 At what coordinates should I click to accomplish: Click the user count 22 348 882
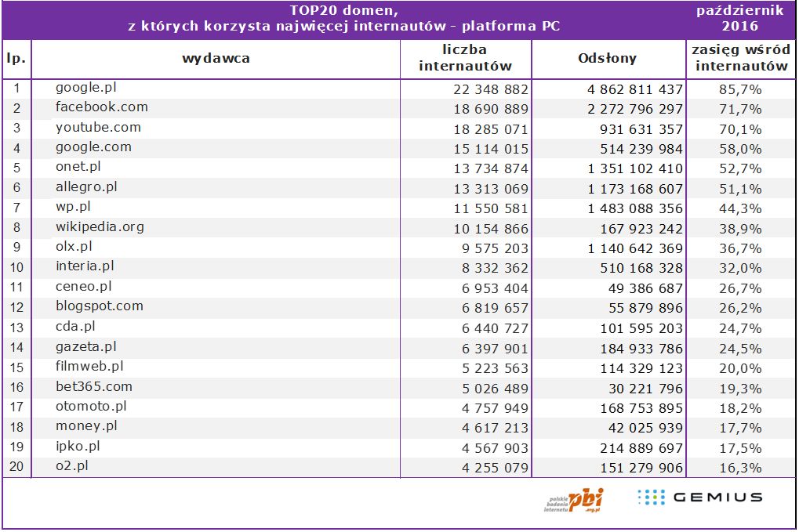[x=491, y=89]
